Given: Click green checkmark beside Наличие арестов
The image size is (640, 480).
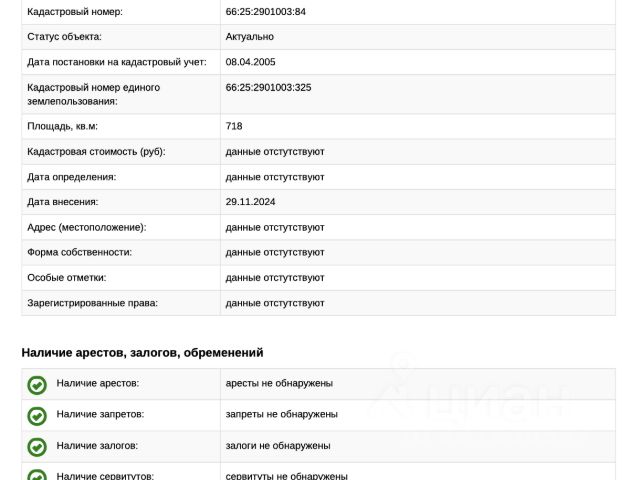Looking at the screenshot, I should (x=37, y=384).
